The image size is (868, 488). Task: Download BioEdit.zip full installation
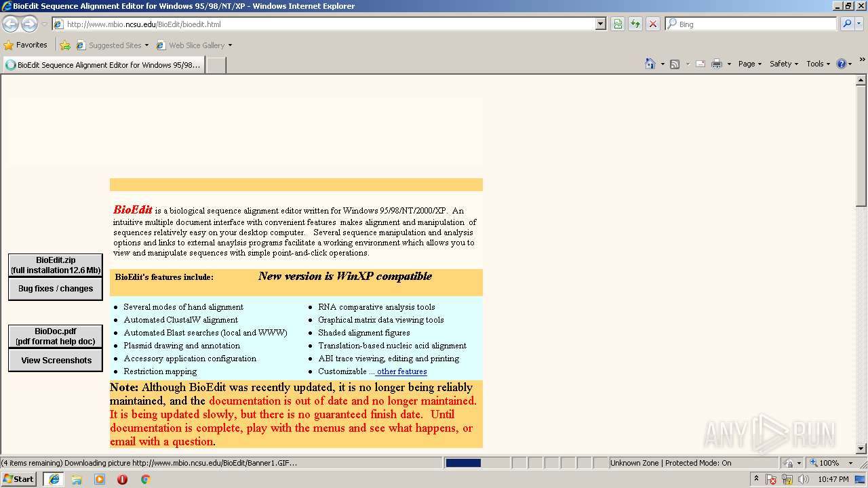56,265
